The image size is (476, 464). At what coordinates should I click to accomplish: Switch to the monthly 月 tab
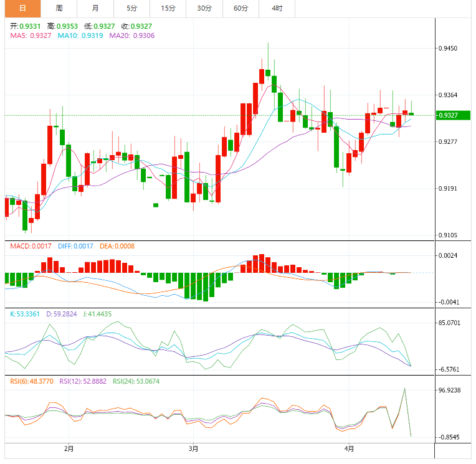(x=95, y=9)
